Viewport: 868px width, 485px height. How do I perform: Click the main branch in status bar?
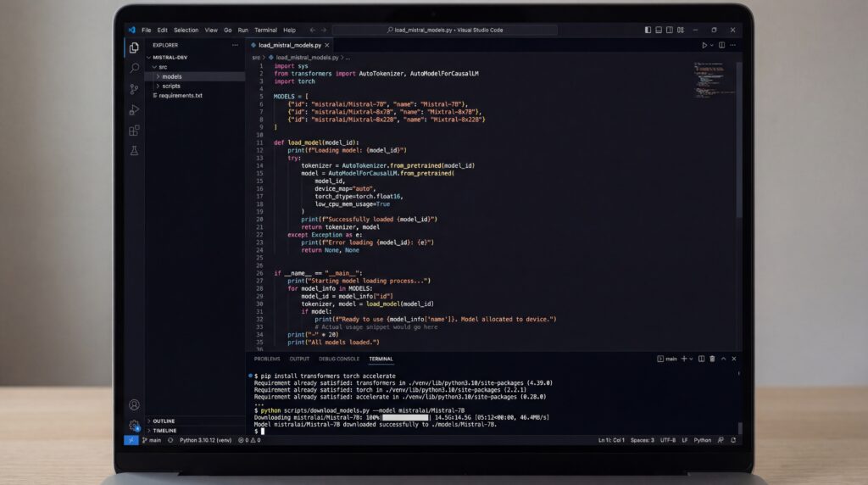point(152,440)
